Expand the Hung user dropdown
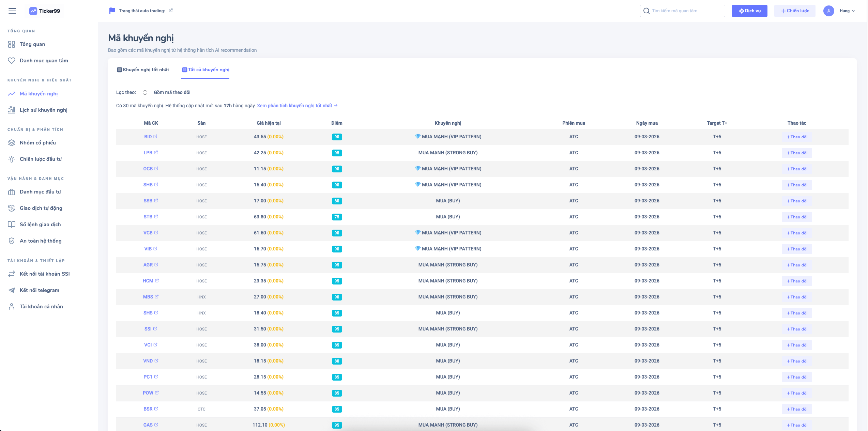The image size is (868, 431). 847,11
